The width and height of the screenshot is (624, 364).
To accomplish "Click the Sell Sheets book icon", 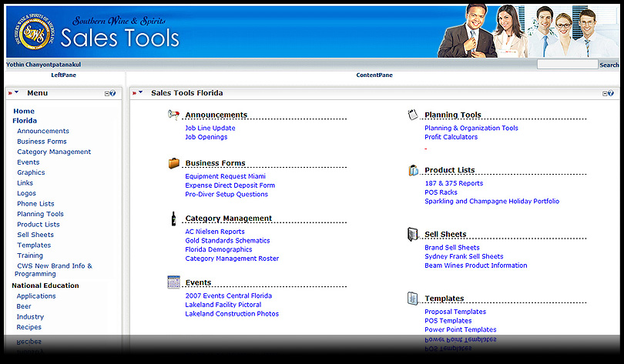I will 413,234.
